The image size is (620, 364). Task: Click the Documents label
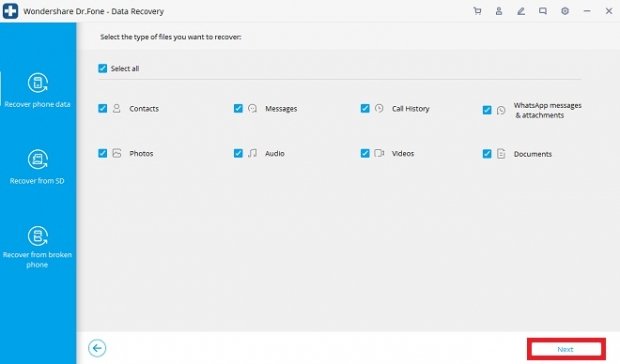533,154
